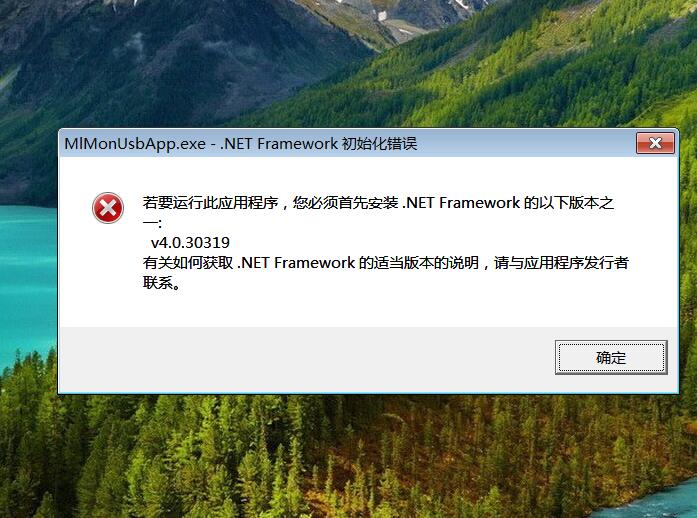Close the .NET Framework error dialog

point(655,143)
